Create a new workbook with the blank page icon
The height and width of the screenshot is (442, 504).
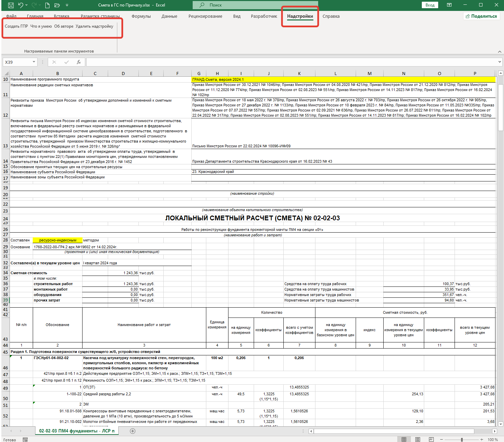point(47,5)
